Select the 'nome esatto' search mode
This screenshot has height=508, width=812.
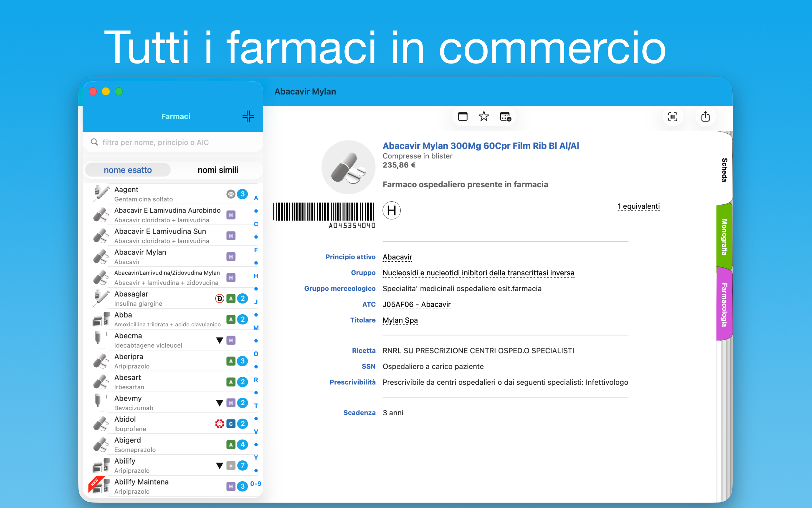(128, 170)
